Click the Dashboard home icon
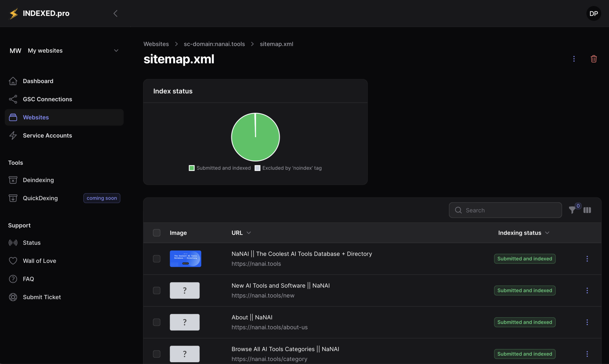The width and height of the screenshot is (609, 364). [13, 81]
